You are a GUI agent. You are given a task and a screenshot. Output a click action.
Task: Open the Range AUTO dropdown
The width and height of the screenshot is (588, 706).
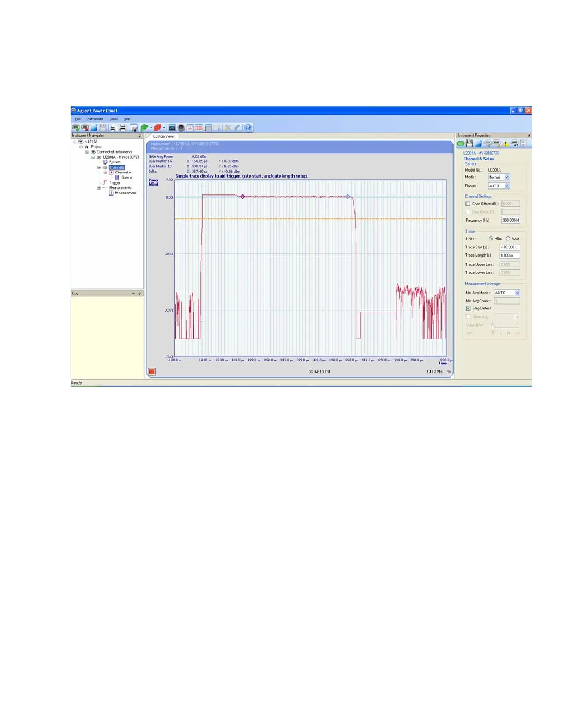507,186
